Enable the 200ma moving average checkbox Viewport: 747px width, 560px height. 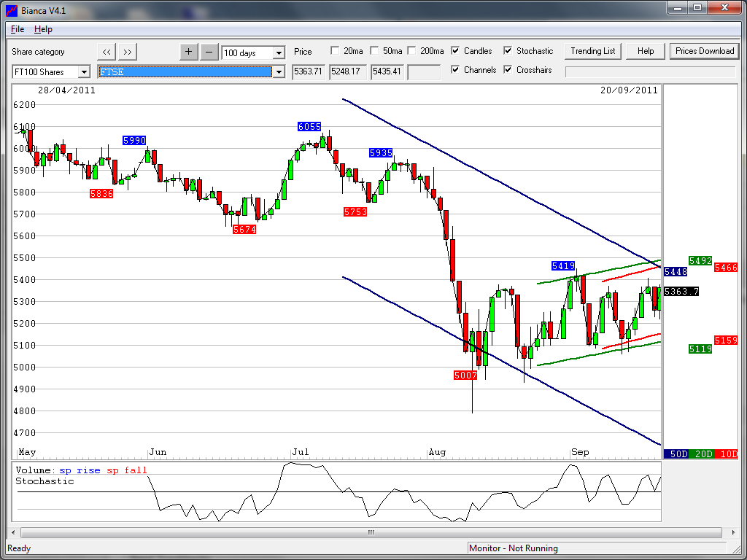411,51
